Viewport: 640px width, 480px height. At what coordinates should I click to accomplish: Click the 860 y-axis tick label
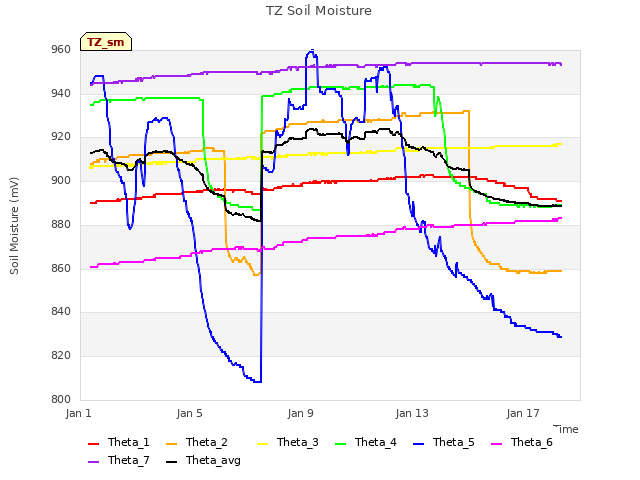tap(61, 268)
